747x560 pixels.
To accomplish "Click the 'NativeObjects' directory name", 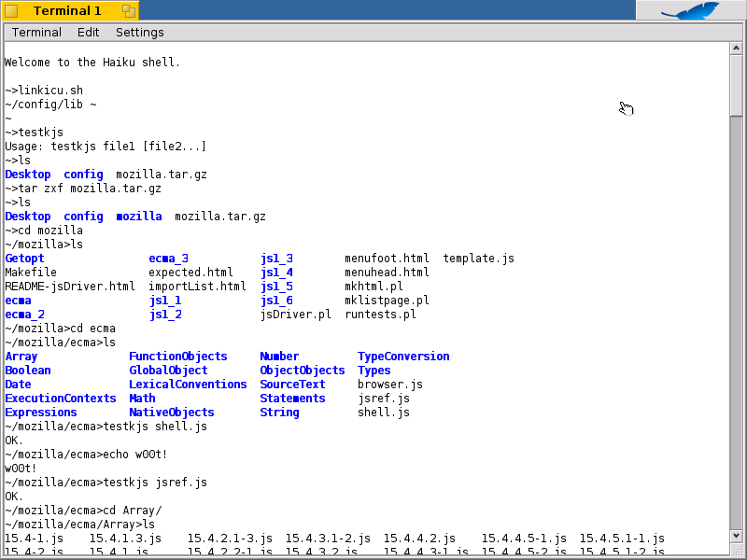I will point(172,413).
